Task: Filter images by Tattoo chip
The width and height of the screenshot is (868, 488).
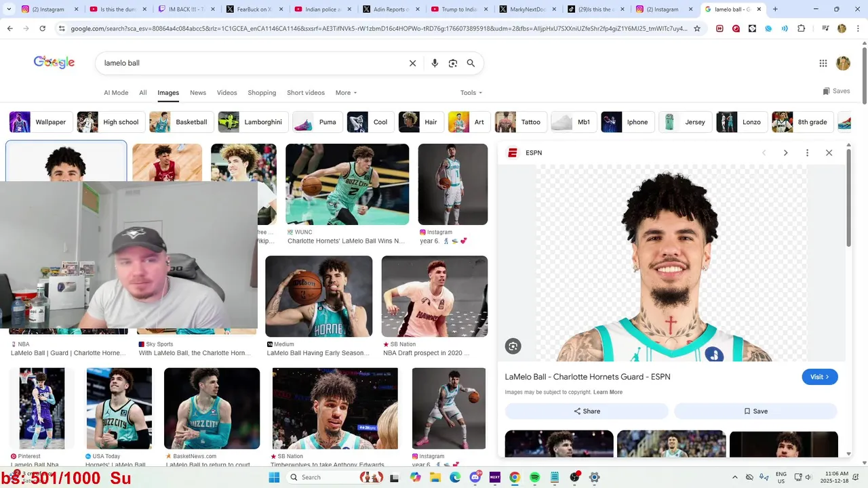Action: (521, 122)
